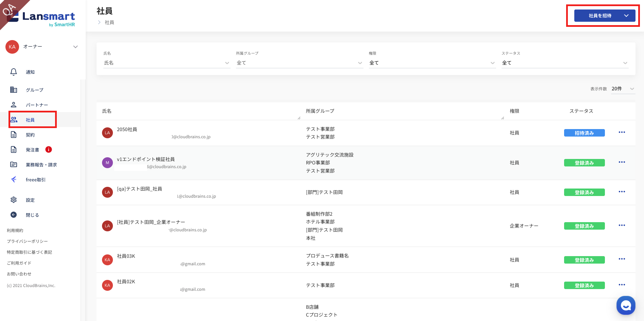This screenshot has width=644, height=321.
Task: Click the Contracts document icon
Action: pos(14,135)
